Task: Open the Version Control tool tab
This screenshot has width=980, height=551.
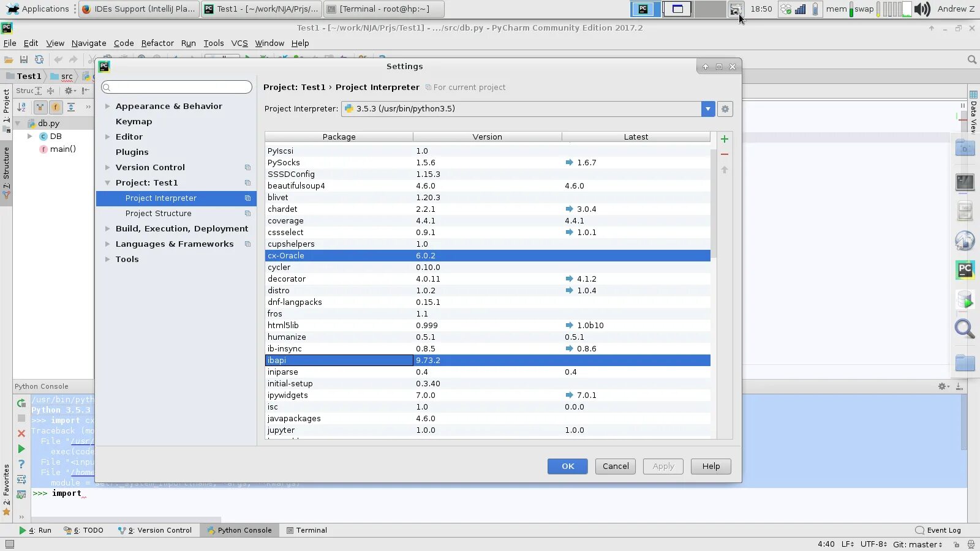Action: tap(155, 530)
